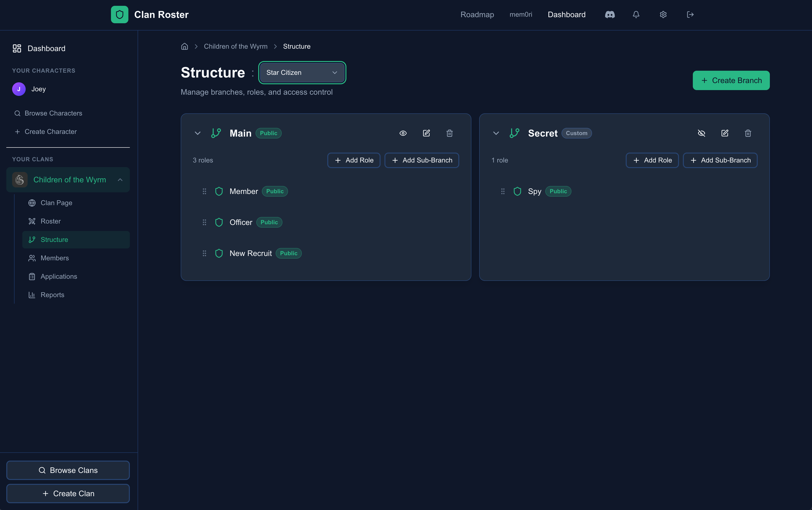Open Children of the Wyrm breadcrumb link

point(235,46)
